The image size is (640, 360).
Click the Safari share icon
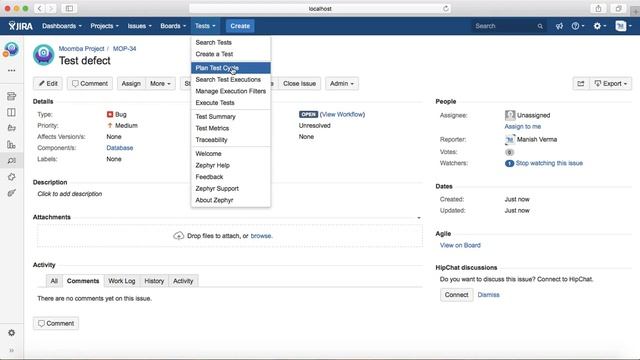click(x=598, y=9)
